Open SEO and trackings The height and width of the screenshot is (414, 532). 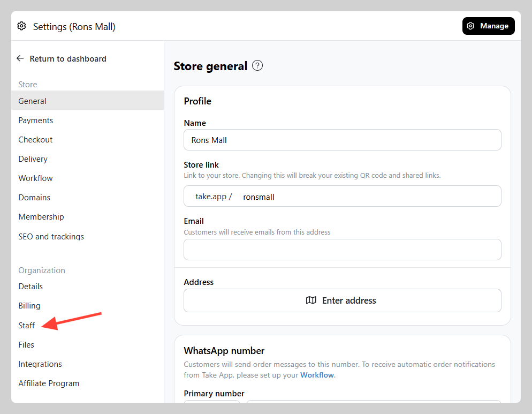coord(51,236)
